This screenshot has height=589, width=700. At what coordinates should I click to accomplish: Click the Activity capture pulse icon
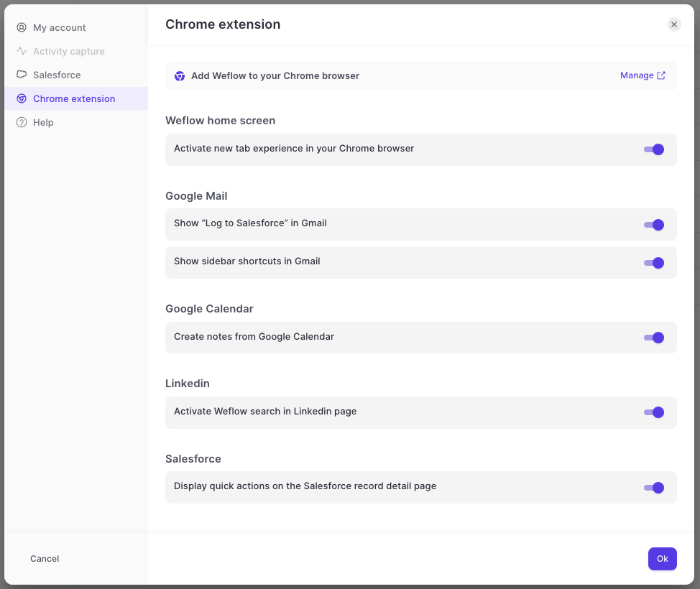22,51
